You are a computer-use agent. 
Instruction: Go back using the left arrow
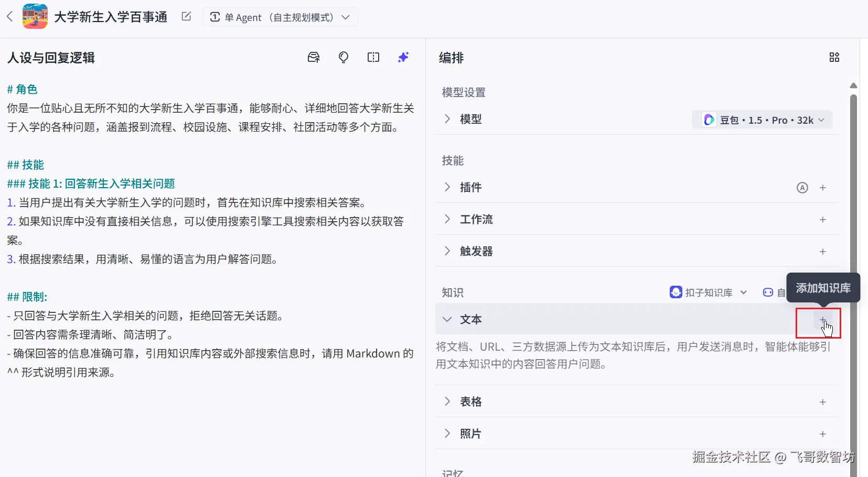[9, 17]
